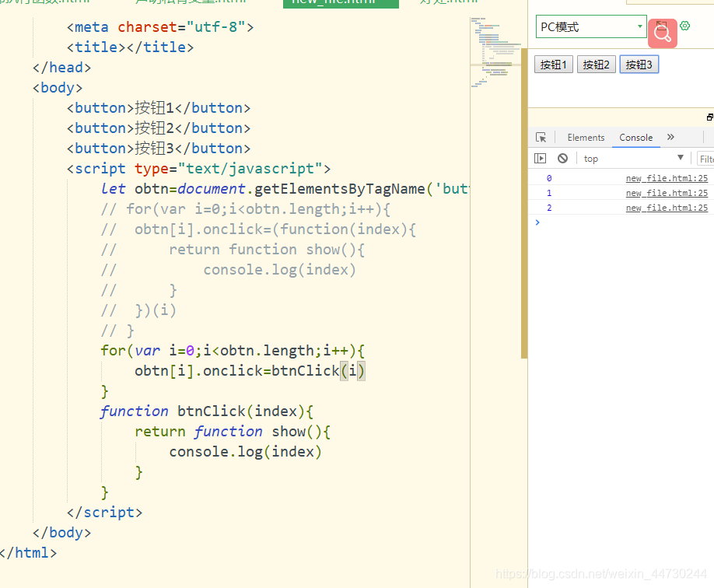
Task: Click the obtn[i].onclick=btnClick(i) line
Action: tap(250, 371)
